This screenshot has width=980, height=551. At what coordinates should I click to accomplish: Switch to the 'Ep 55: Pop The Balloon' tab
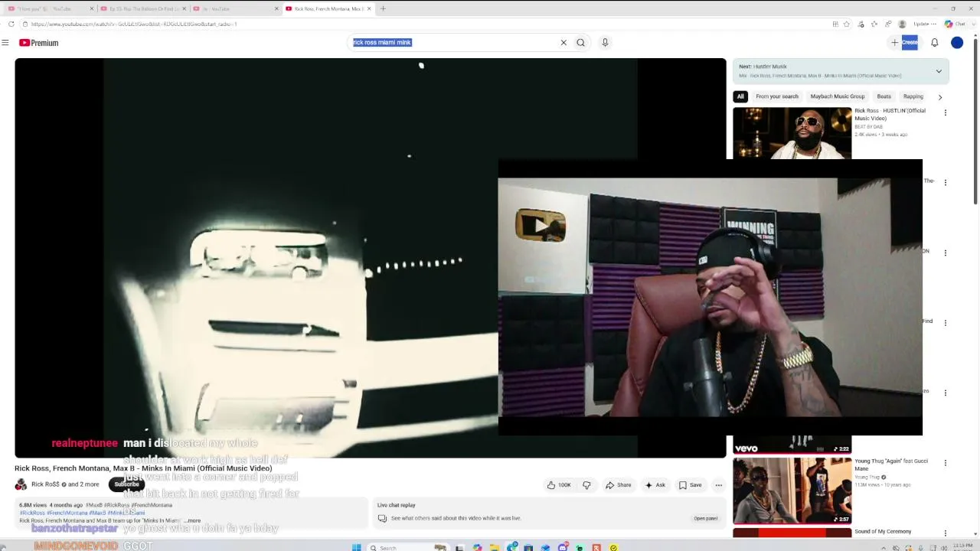[x=140, y=8]
